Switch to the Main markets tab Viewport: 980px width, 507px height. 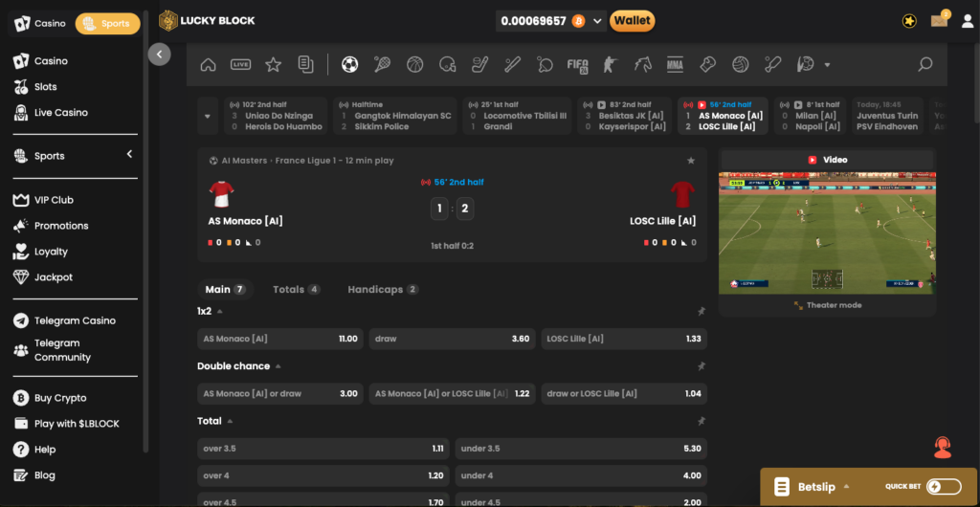pos(225,289)
